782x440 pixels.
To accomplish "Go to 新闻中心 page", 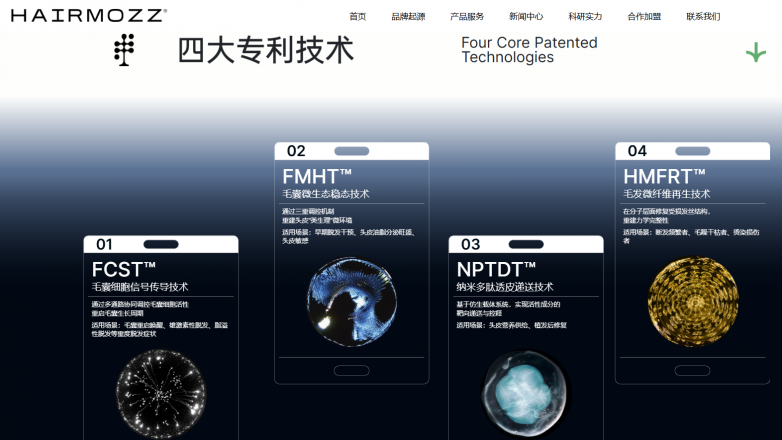I will 526,16.
